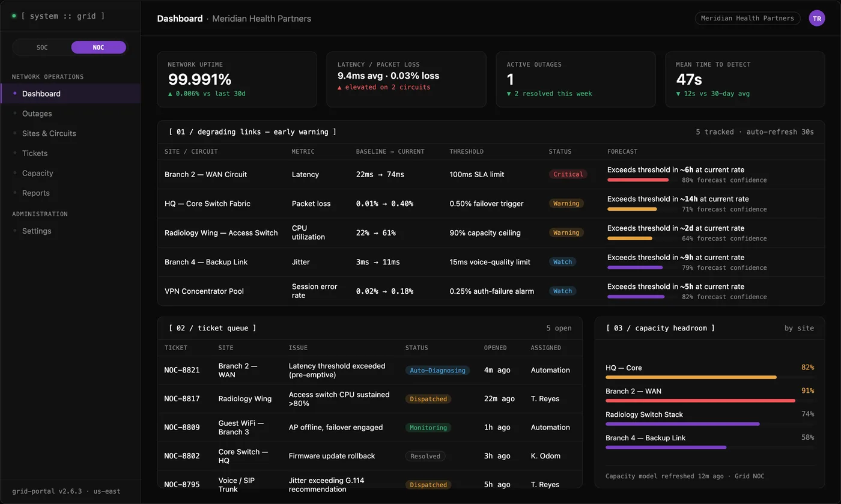
Task: Click the Dispatched badge for NOC-8817
Action: click(428, 399)
